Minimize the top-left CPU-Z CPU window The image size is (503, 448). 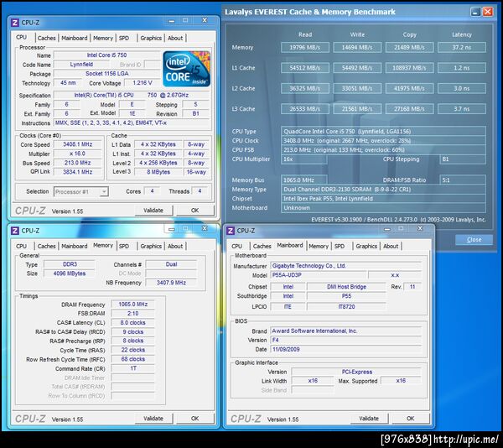click(172, 20)
